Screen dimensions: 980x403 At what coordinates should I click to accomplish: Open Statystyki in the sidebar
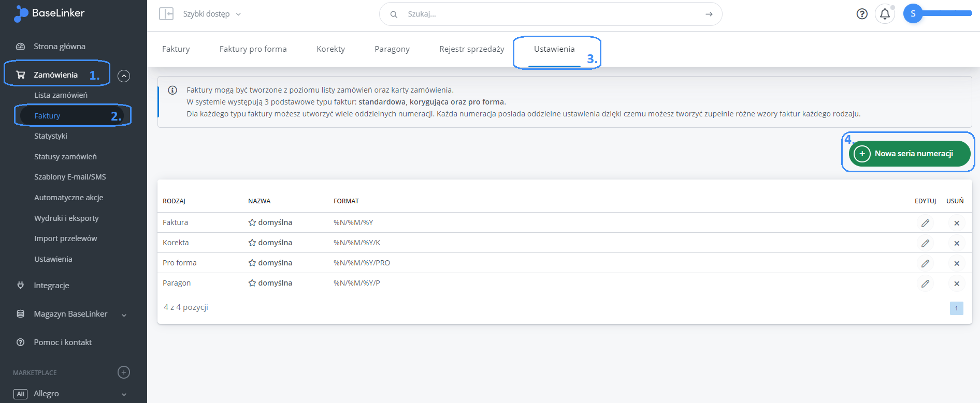[51, 136]
